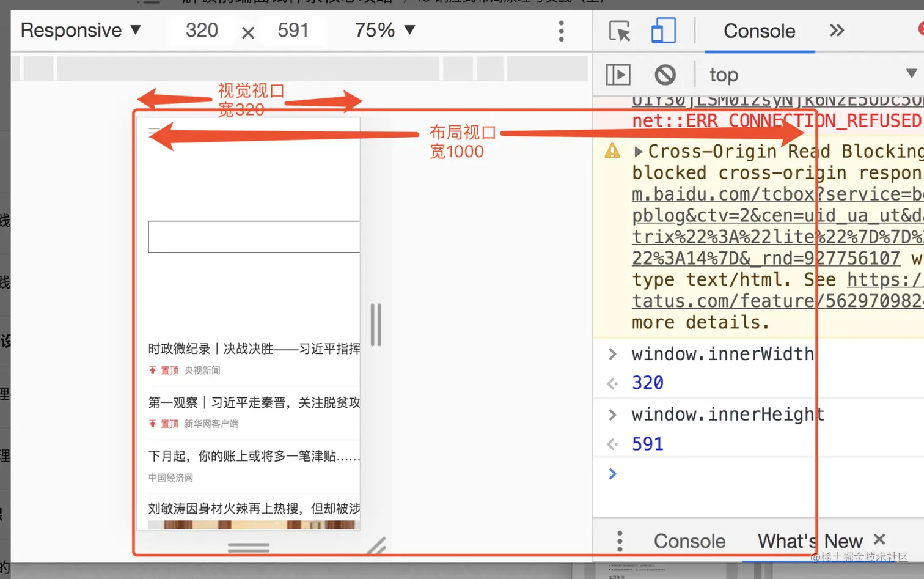
Task: Open the m.baidu.com/tcbox link
Action: (x=777, y=194)
